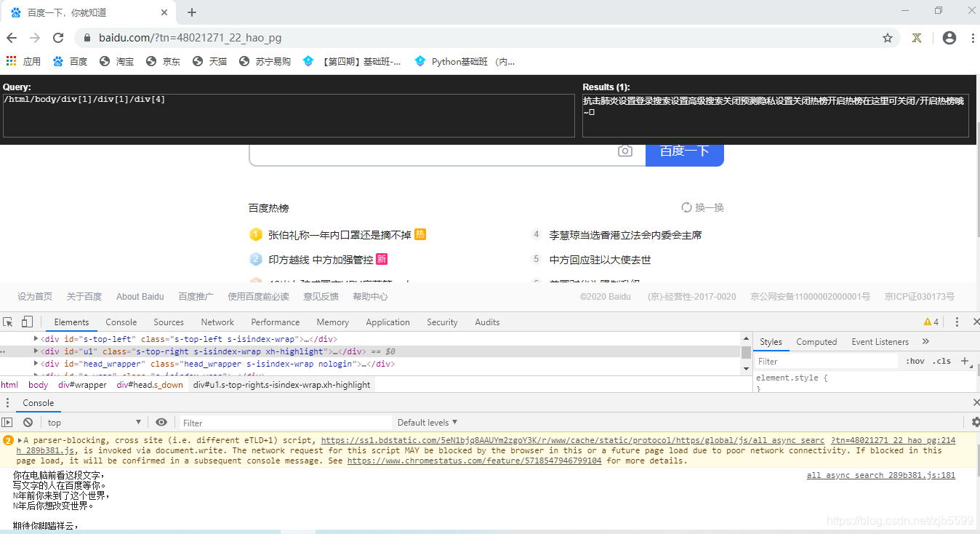Click the X extension icon in toolbar
Screen dimensions: 980x534
[x=917, y=38]
